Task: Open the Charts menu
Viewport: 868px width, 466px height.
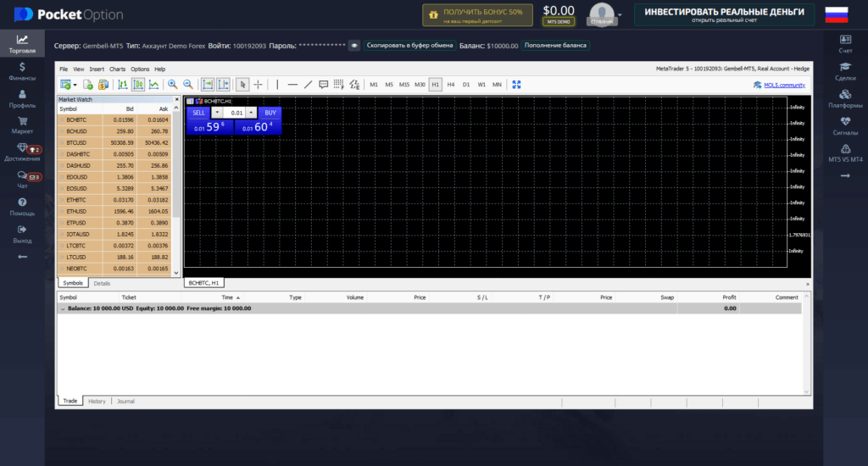Action: click(x=117, y=69)
